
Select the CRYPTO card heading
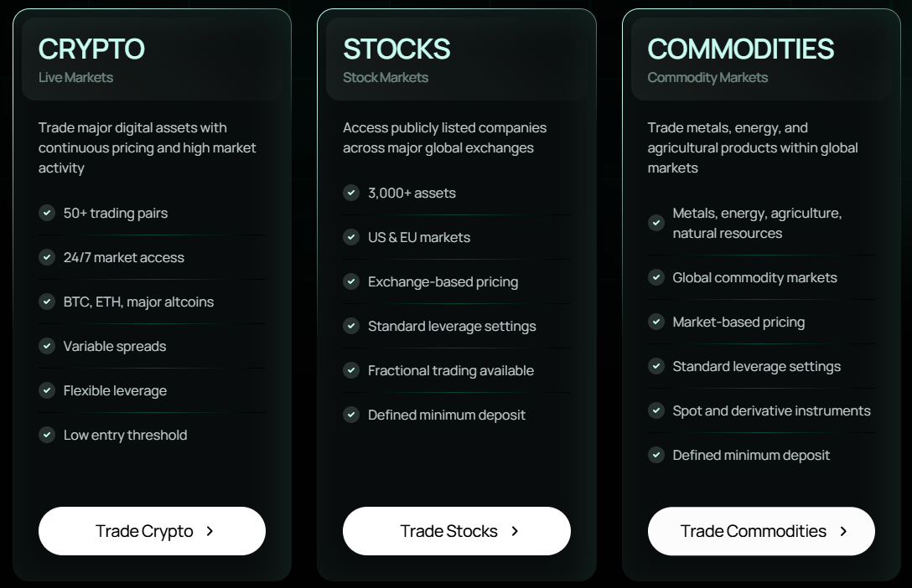[x=91, y=49]
